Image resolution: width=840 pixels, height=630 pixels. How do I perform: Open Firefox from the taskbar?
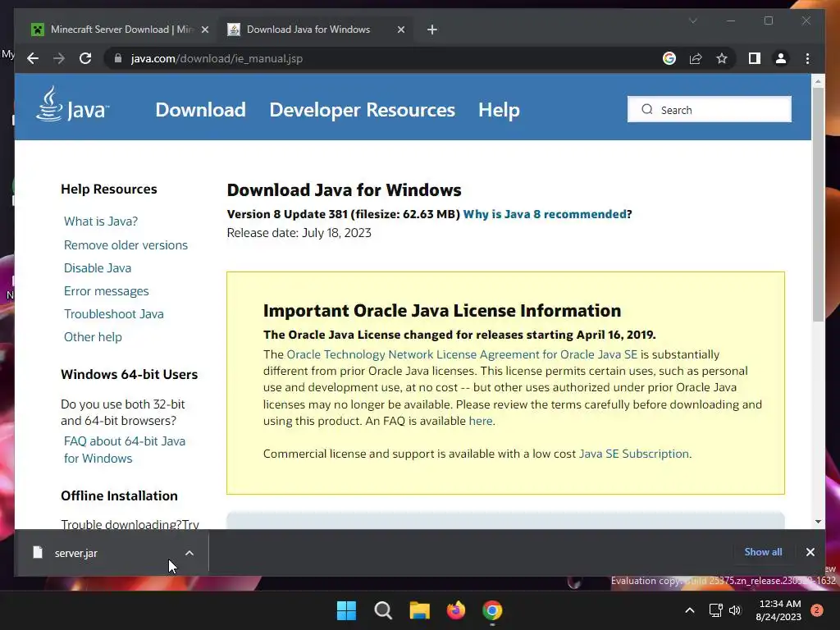pos(456,610)
